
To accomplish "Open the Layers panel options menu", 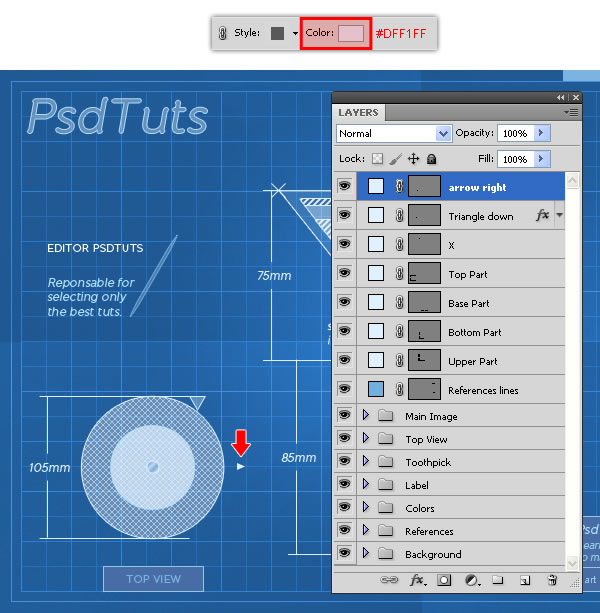I will [x=571, y=113].
